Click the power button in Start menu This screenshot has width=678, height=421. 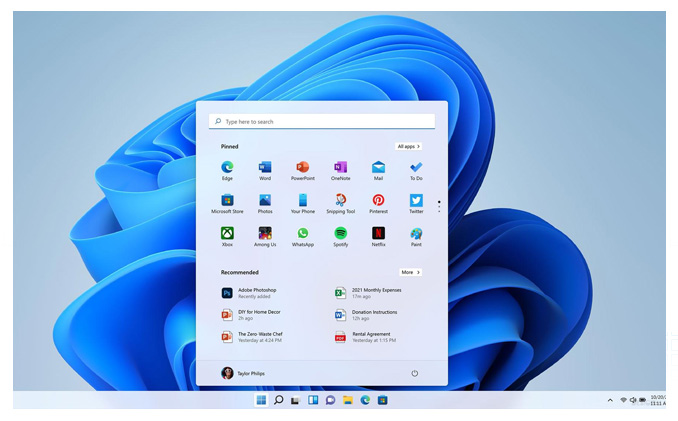tap(414, 373)
